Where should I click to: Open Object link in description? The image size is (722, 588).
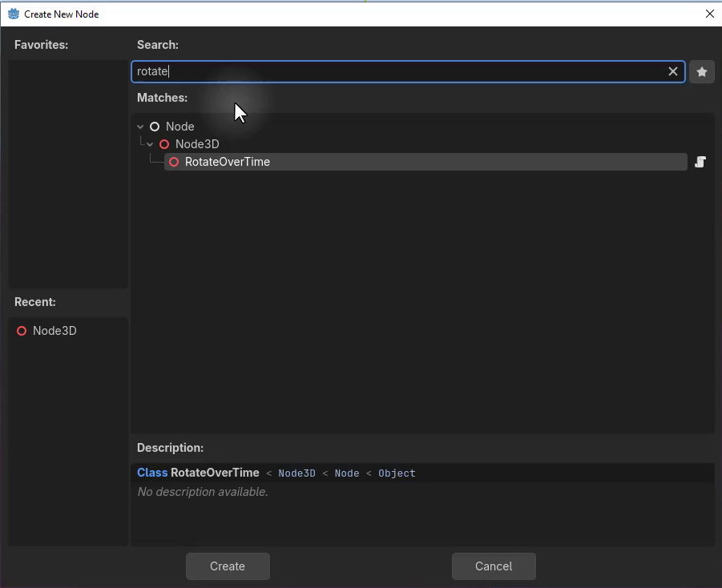[x=397, y=473]
